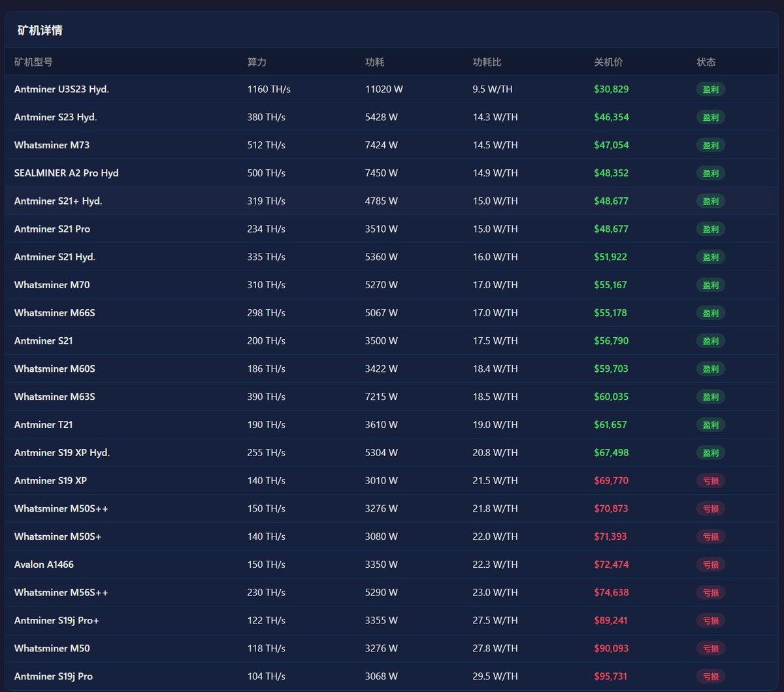Click 盈利 badge in Whatsminer M73 row

tap(711, 145)
